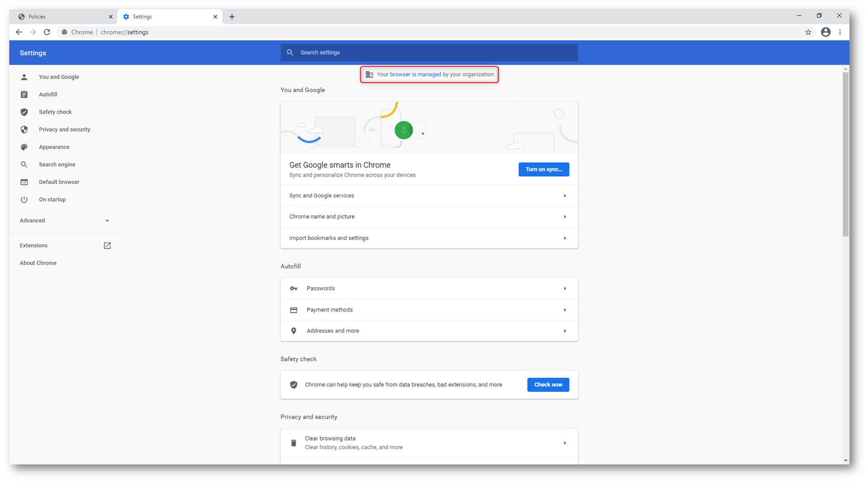The height and width of the screenshot is (483, 868).
Task: Click the browser forward arrow
Action: coord(33,32)
